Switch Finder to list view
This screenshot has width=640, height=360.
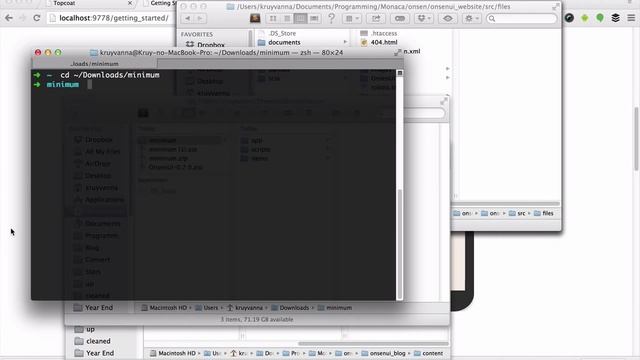tap(287, 18)
